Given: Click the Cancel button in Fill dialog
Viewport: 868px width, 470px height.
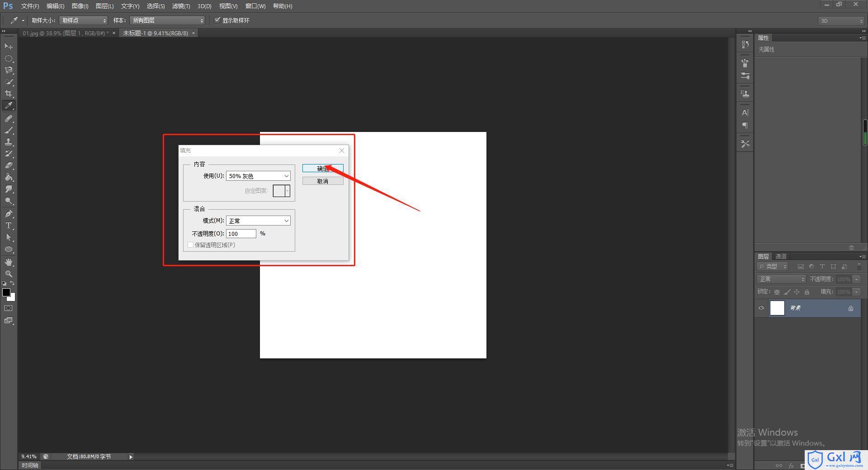Looking at the screenshot, I should [x=323, y=181].
